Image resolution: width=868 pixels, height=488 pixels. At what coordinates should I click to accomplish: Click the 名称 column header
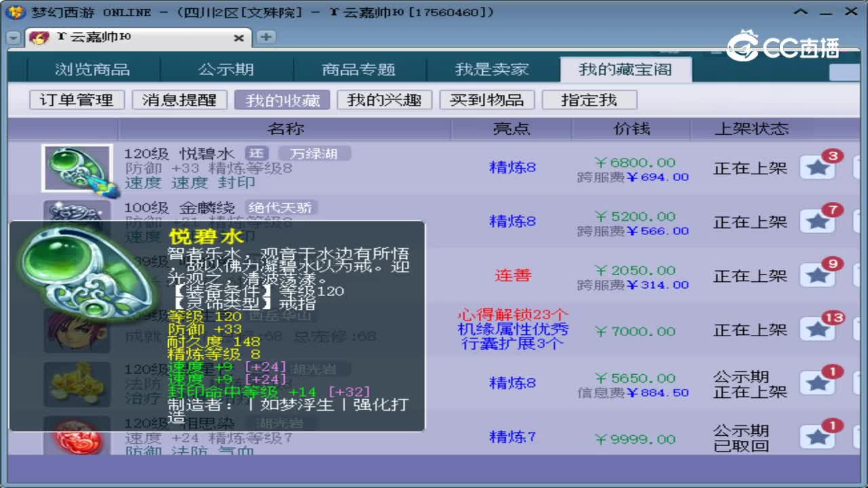[x=285, y=129]
